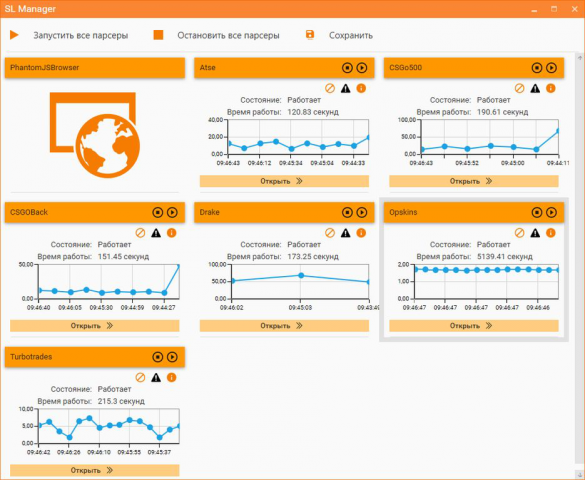Click the Drake chart's middle data point

(x=301, y=276)
